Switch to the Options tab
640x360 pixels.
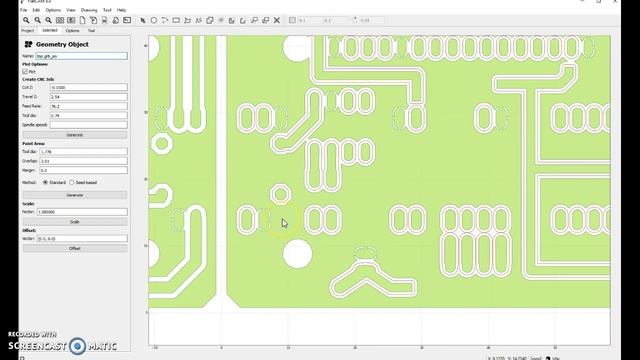click(x=72, y=31)
